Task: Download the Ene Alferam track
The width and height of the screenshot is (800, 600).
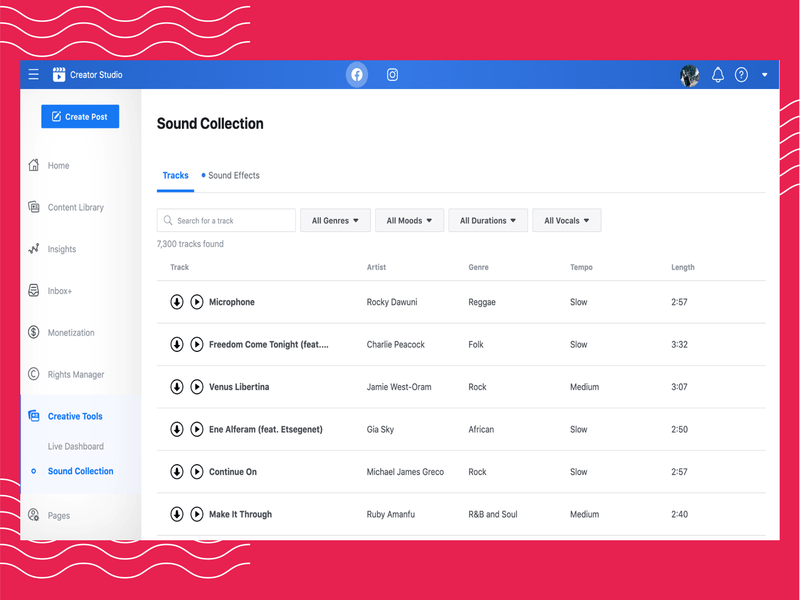Action: click(x=177, y=429)
